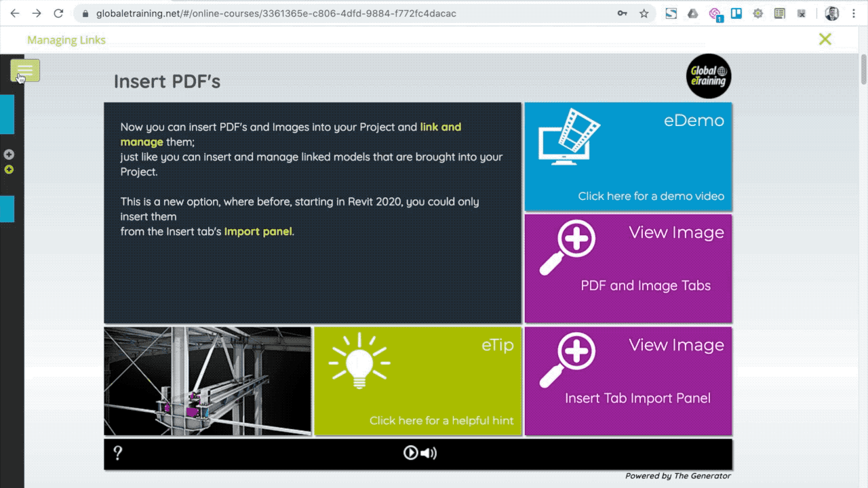Image resolution: width=868 pixels, height=488 pixels.
Task: Click the 'link and manage' highlighted text
Action: [291, 134]
